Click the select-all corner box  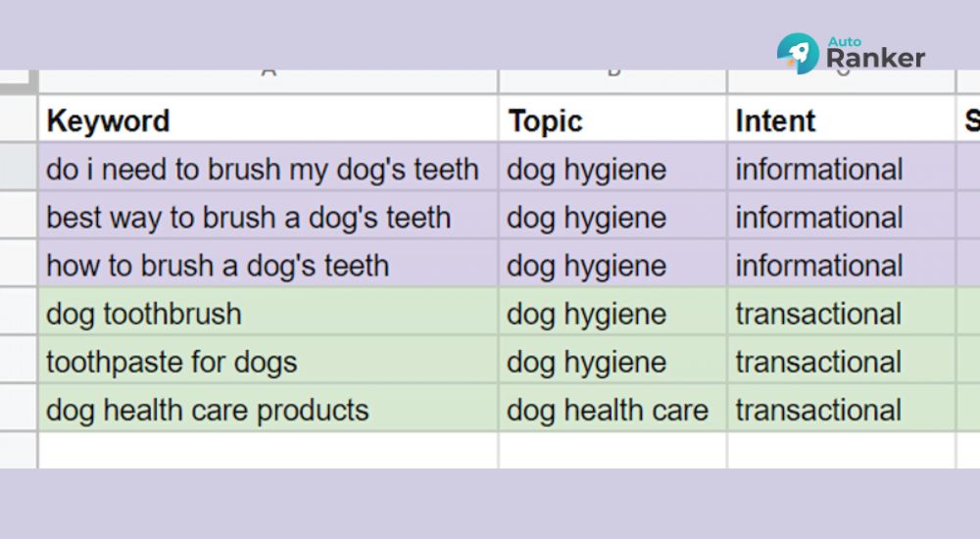point(18,82)
